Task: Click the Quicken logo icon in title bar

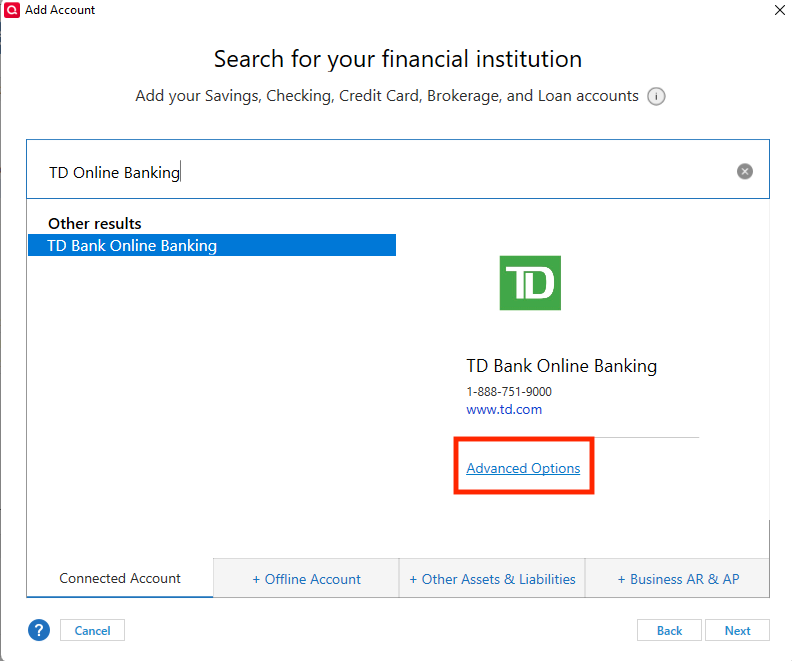Action: pos(12,10)
